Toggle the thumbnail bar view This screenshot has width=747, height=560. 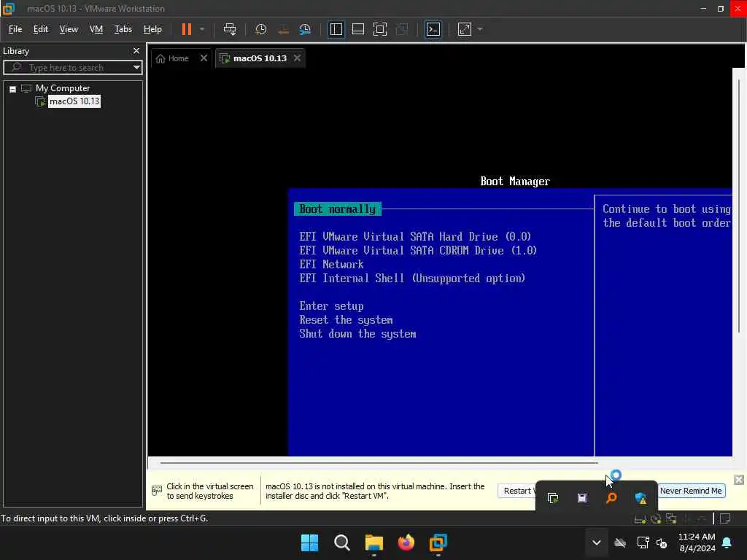coord(357,29)
